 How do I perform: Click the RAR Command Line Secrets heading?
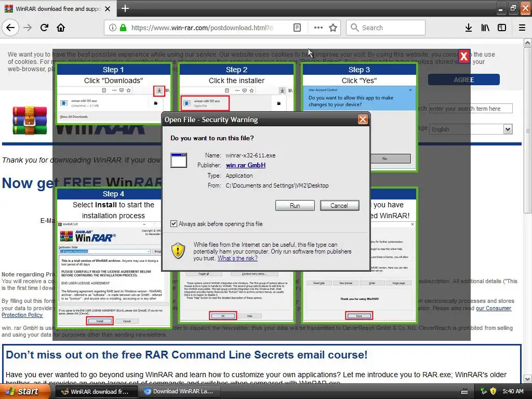pos(187,354)
